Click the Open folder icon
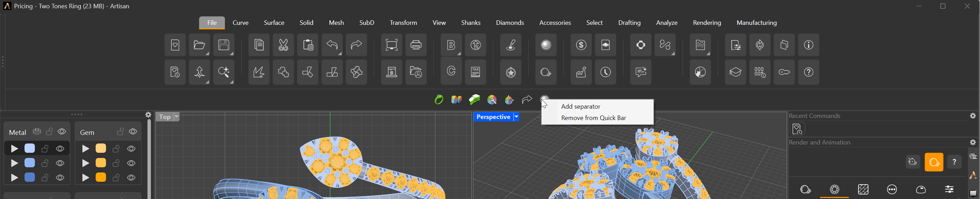The height and width of the screenshot is (199, 980). [199, 45]
